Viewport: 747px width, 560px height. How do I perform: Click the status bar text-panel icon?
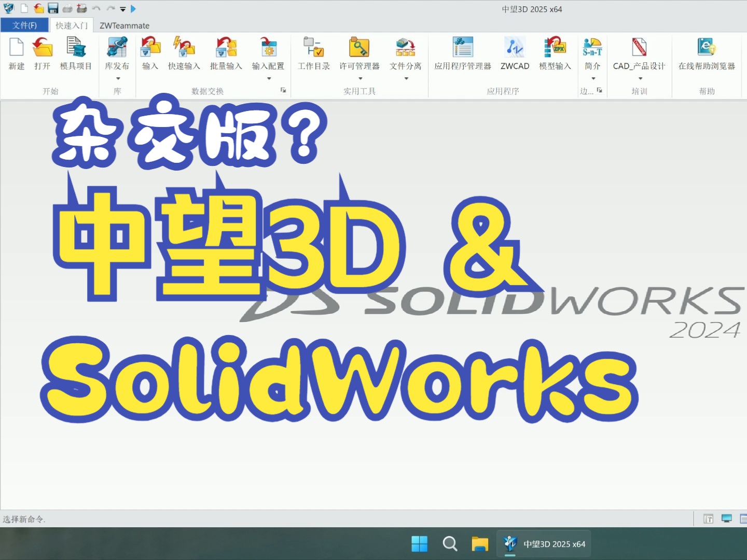(708, 519)
